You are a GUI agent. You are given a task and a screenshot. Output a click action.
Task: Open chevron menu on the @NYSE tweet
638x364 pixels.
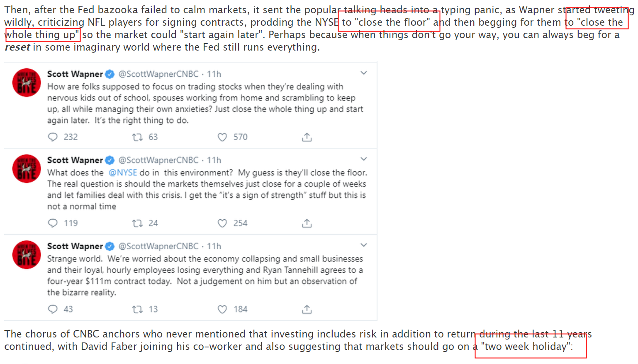coord(364,159)
